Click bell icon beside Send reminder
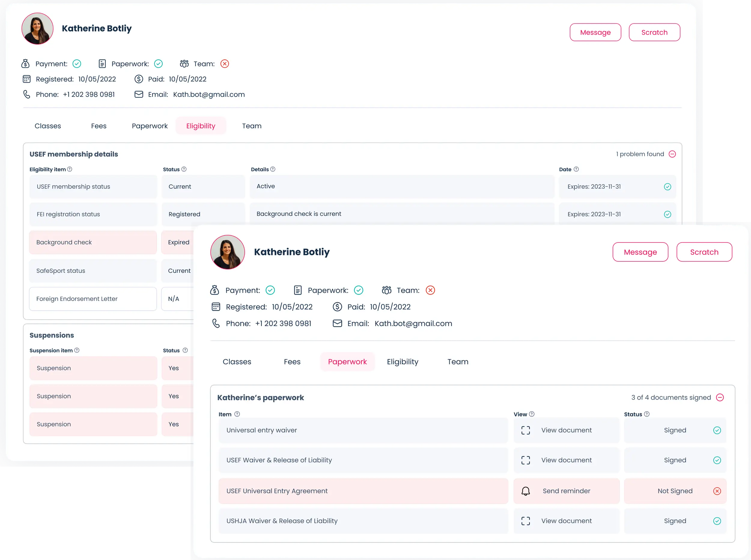Screen dimensions: 751x560 pos(526,491)
